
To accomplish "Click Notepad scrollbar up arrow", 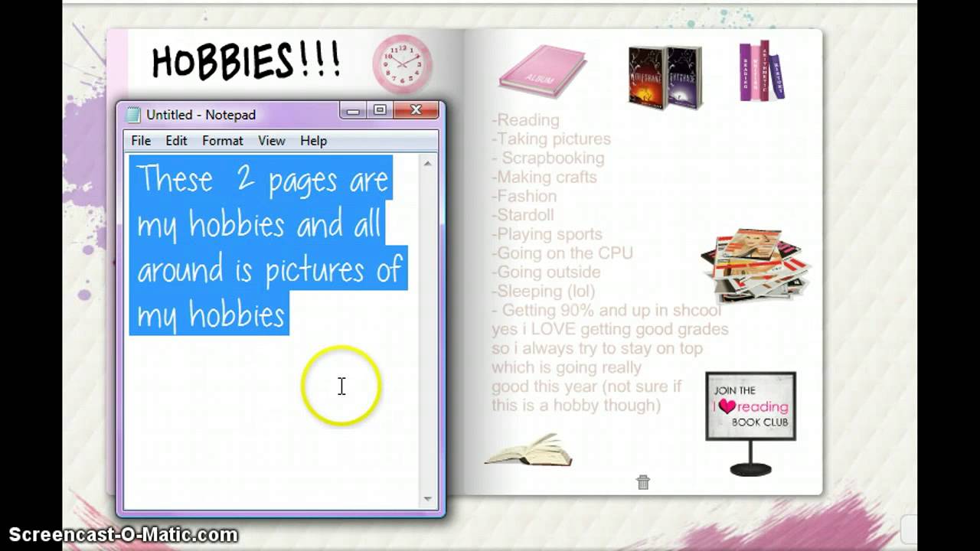I will (x=427, y=163).
